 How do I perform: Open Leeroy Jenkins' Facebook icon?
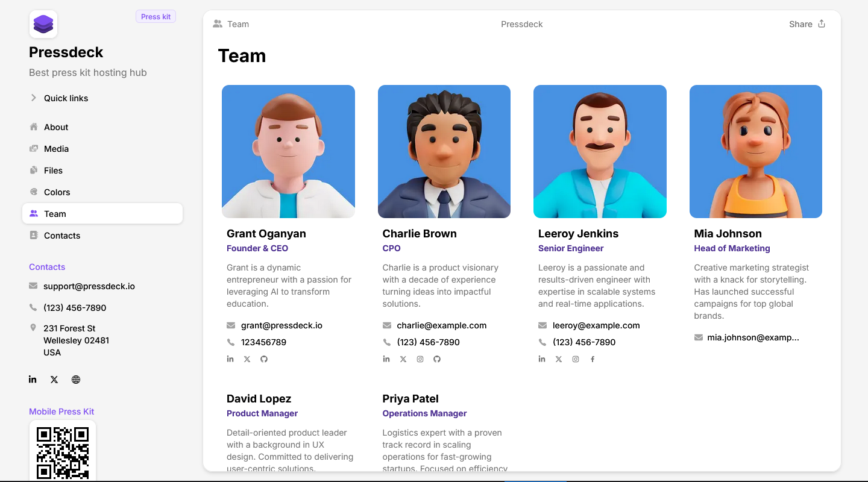593,359
